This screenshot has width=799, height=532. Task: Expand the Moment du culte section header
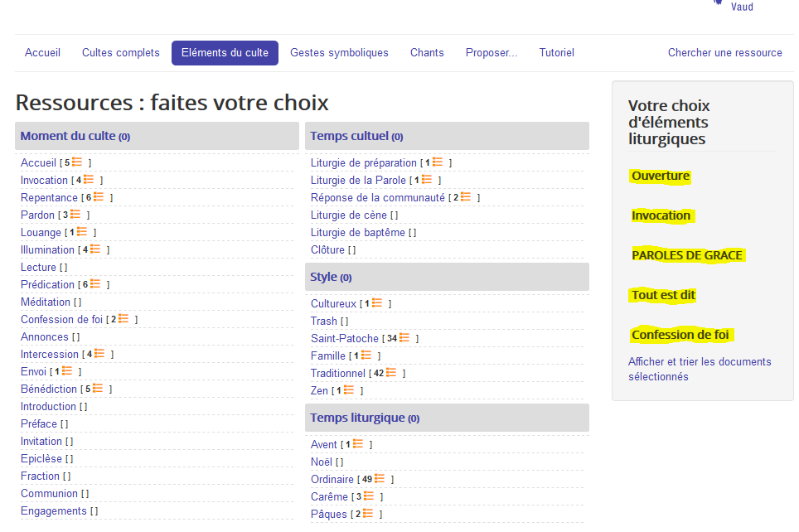click(157, 136)
